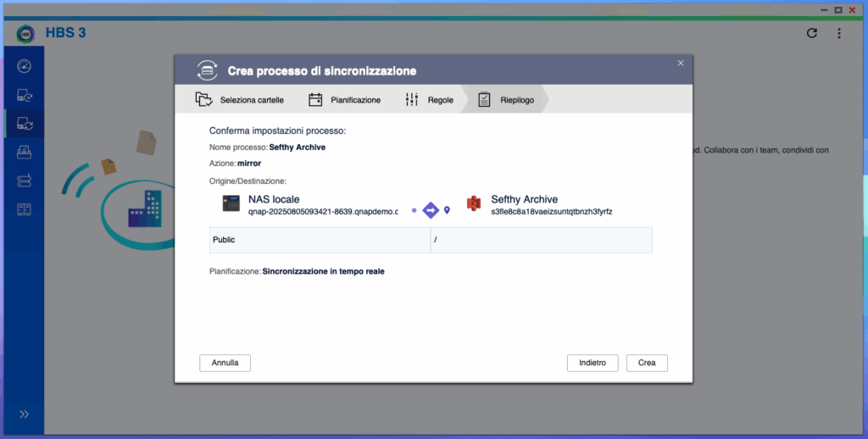Image resolution: width=868 pixels, height=439 pixels.
Task: Go to the Pianificazione step
Action: tap(345, 100)
